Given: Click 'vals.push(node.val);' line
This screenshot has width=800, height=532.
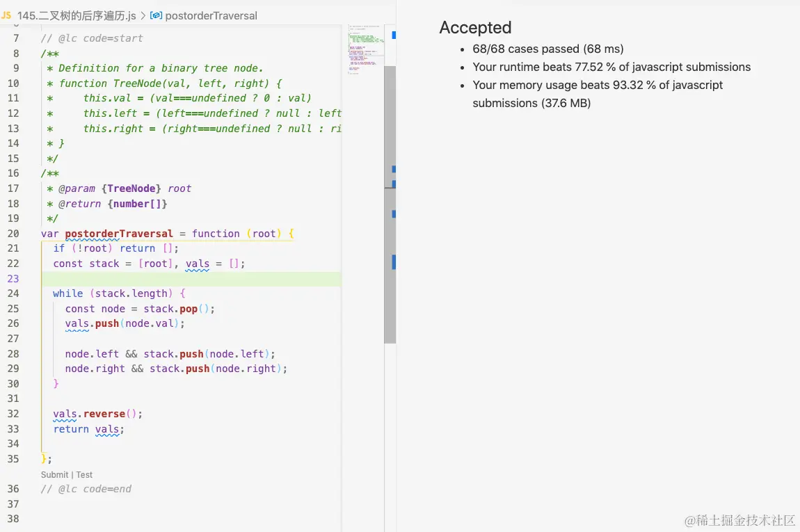Looking at the screenshot, I should click(x=125, y=323).
